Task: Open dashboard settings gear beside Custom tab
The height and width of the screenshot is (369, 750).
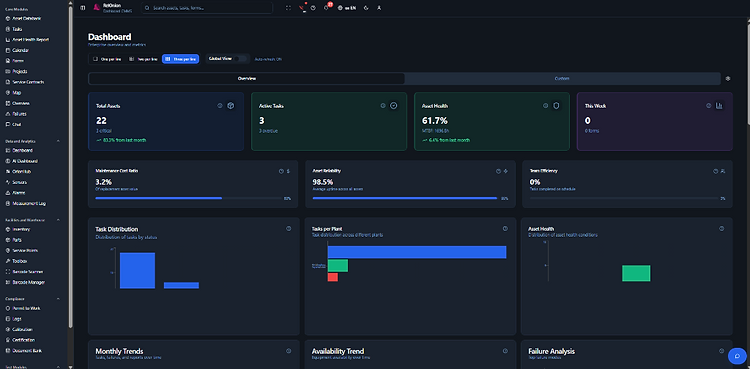Action: (728, 78)
